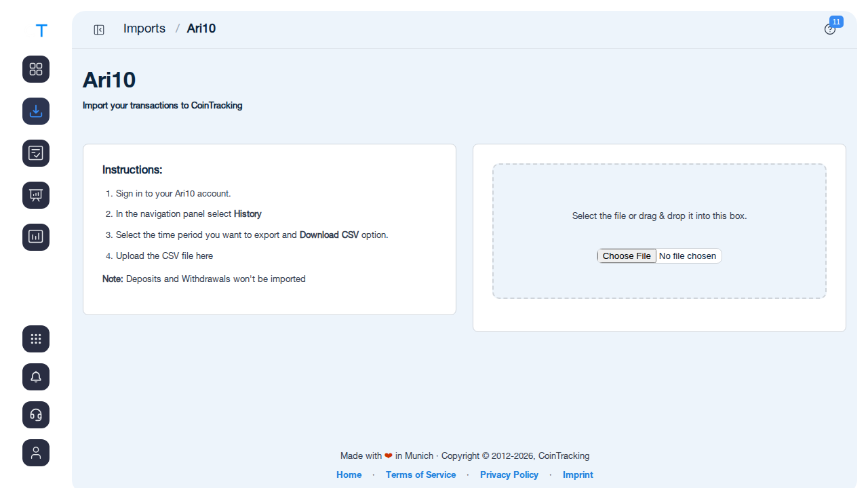
Task: Open the presentation board icon in sidebar
Action: click(x=36, y=195)
